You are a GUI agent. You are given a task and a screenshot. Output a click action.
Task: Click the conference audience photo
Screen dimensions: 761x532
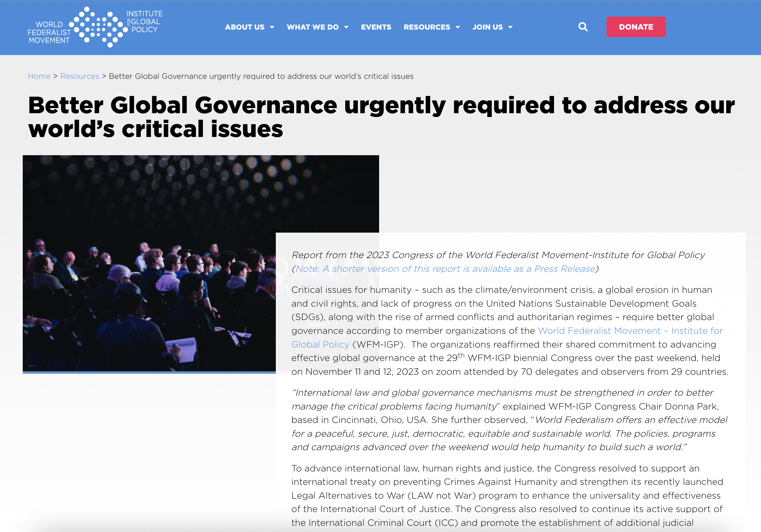(x=149, y=263)
